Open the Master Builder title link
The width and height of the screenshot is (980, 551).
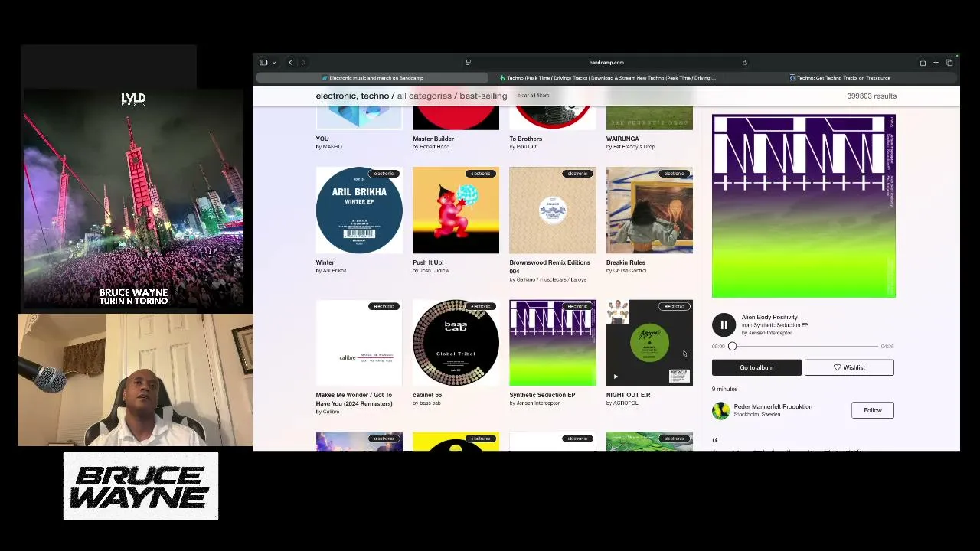tap(433, 139)
